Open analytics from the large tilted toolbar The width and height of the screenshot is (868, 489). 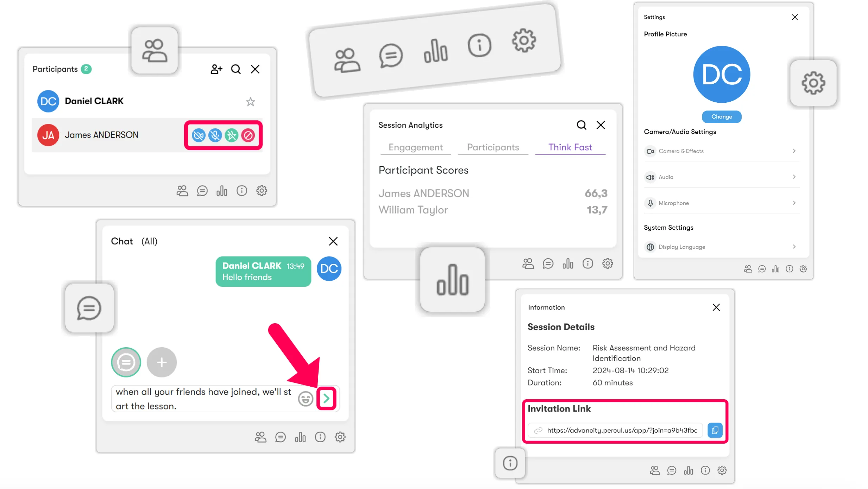pos(436,51)
